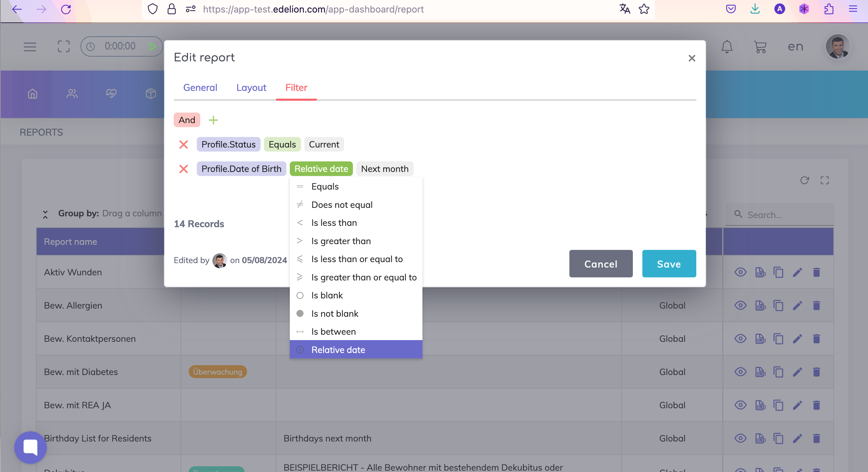This screenshot has height=472, width=868.
Task: Switch to the General tab
Action: pos(200,87)
